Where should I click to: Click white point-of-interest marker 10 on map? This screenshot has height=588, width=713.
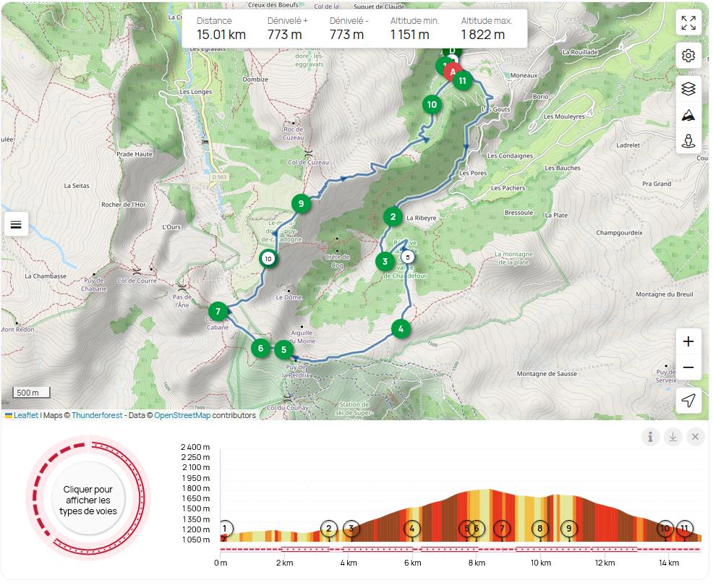[268, 259]
